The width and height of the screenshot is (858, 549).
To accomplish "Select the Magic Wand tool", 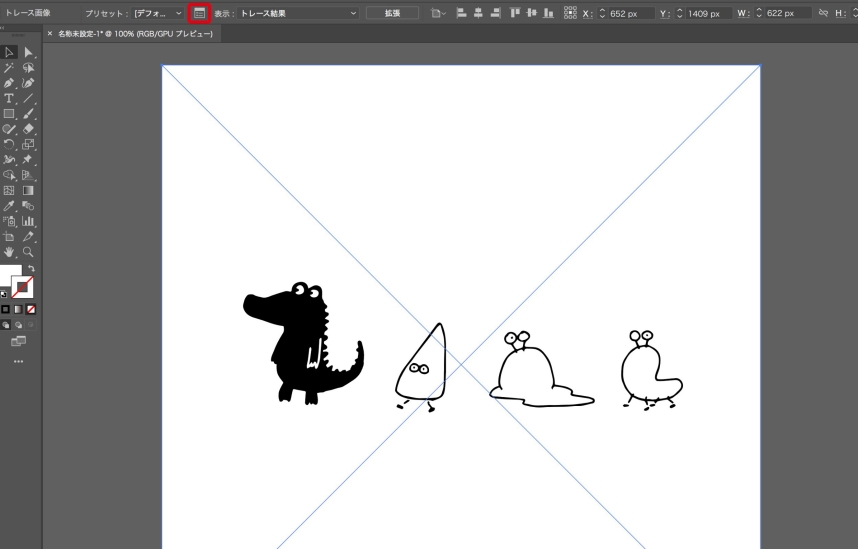I will 9,67.
